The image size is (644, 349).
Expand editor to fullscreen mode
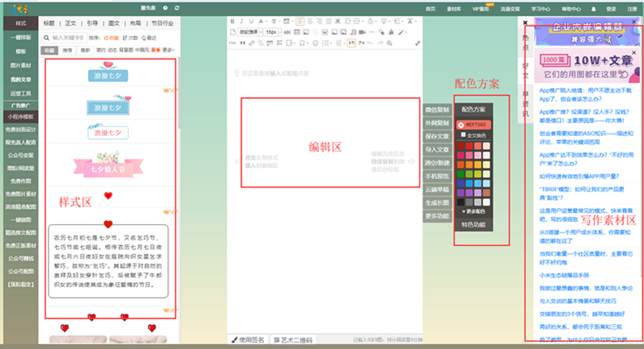coord(417,43)
